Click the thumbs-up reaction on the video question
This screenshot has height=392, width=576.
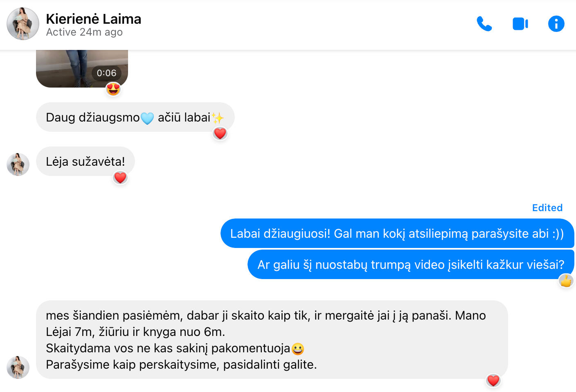coord(566,281)
